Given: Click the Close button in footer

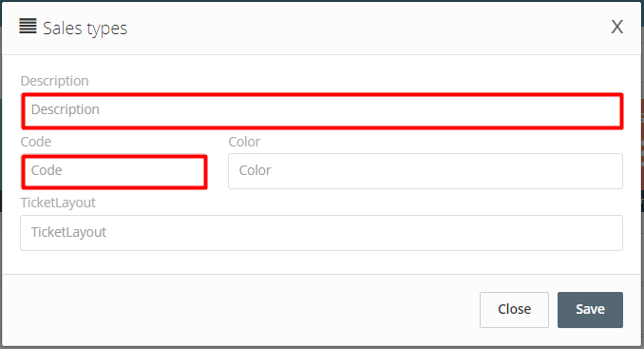Looking at the screenshot, I should pyautogui.click(x=514, y=310).
